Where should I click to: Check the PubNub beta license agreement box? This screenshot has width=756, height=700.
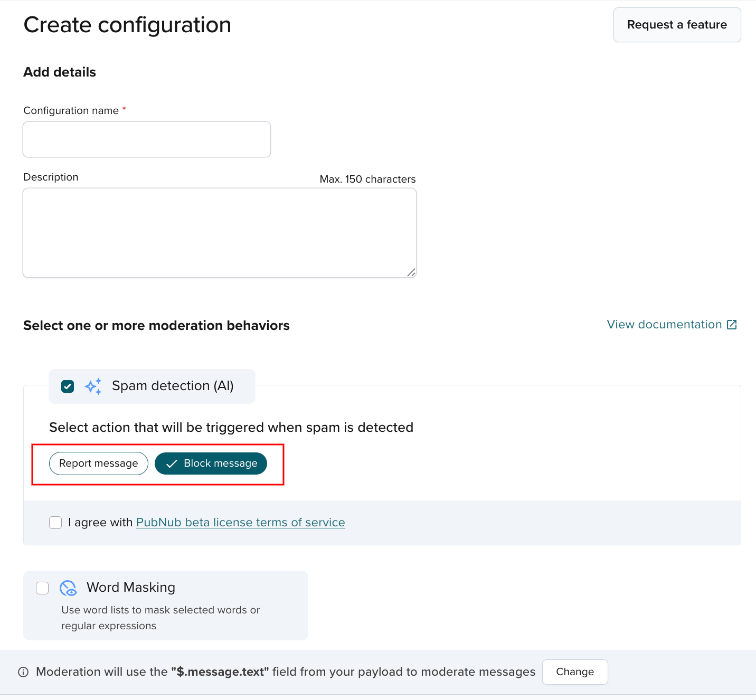(55, 522)
